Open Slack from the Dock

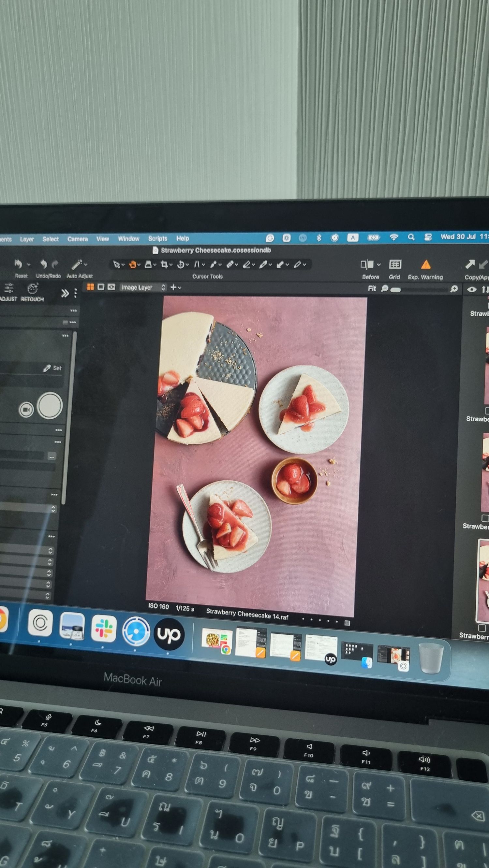[x=104, y=629]
